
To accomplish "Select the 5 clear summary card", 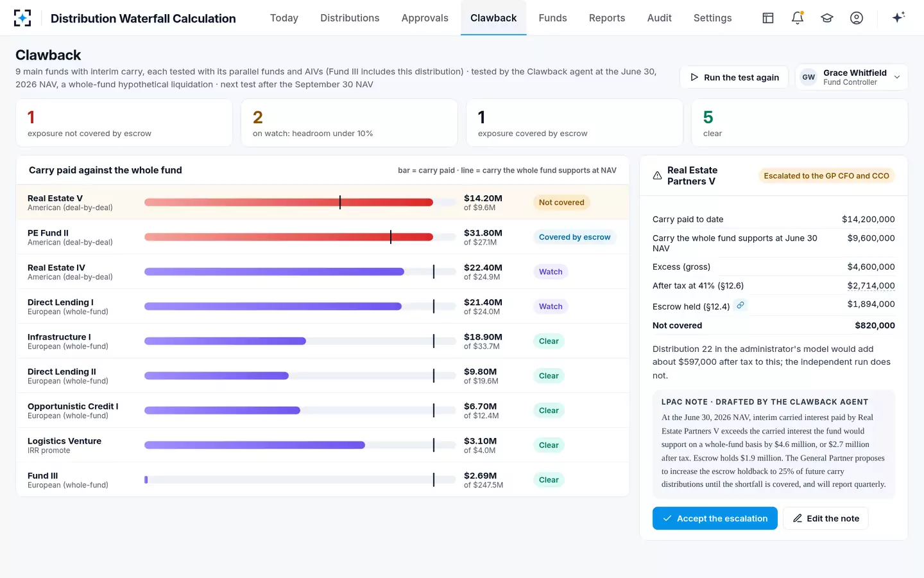I will click(800, 123).
